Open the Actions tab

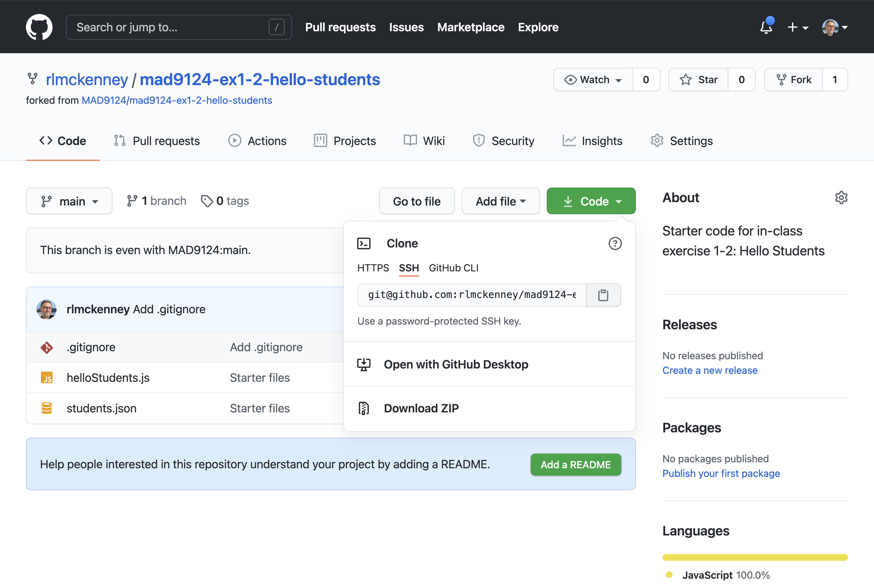click(257, 141)
